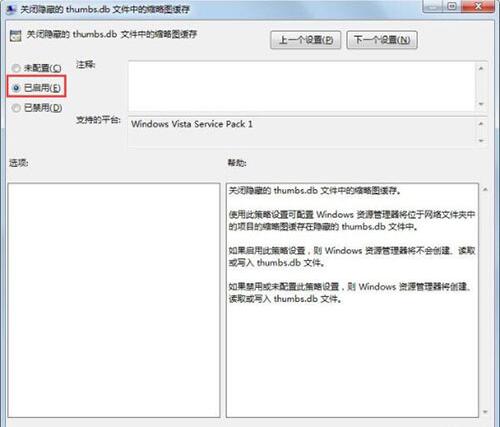The height and width of the screenshot is (427, 500).
Task: Click the 支持的平台: label
Action: (98, 120)
